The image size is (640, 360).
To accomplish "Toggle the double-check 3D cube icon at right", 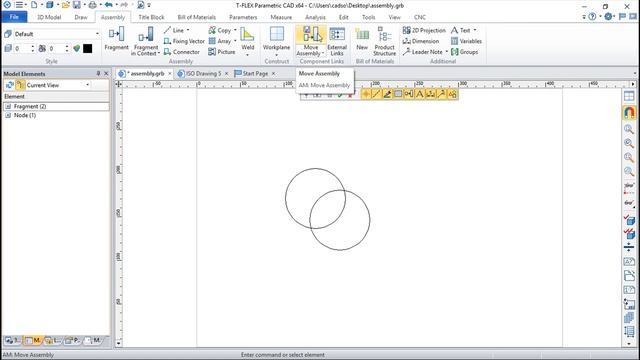I will point(629,233).
